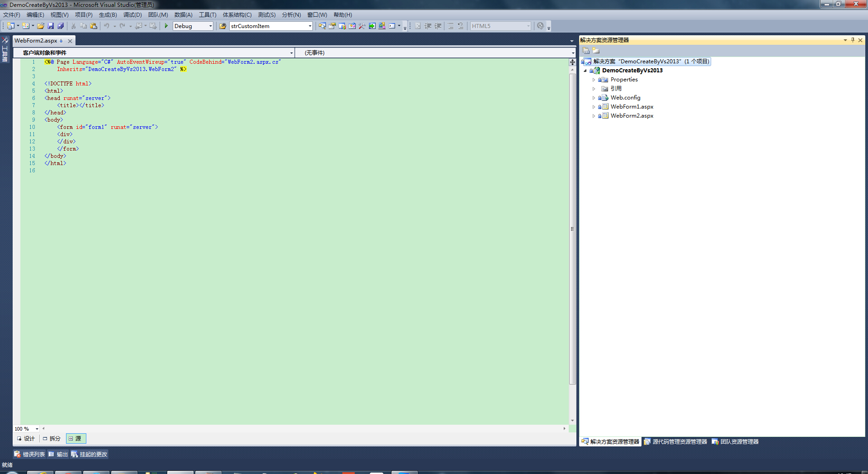The width and height of the screenshot is (868, 474).
Task: Click the Undo arrow icon
Action: 107,26
